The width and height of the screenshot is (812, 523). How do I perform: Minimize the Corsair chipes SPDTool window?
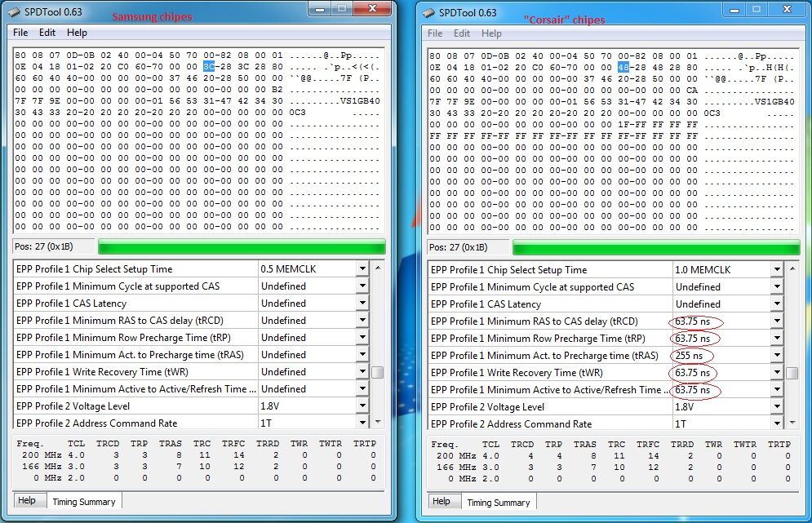tap(734, 9)
